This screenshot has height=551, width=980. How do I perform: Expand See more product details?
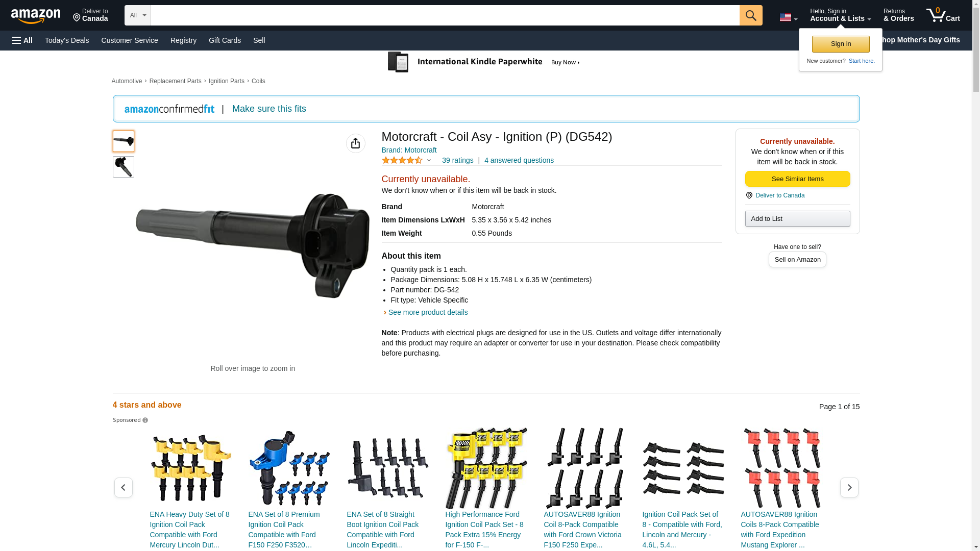click(x=428, y=312)
